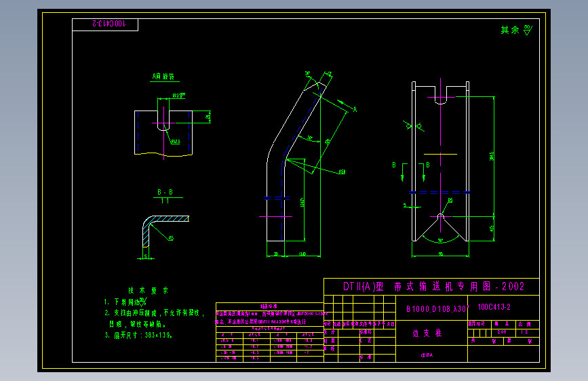This screenshot has width=588, height=381.
Task: Click the '标准化' cell in the title block
Action: tap(366, 332)
